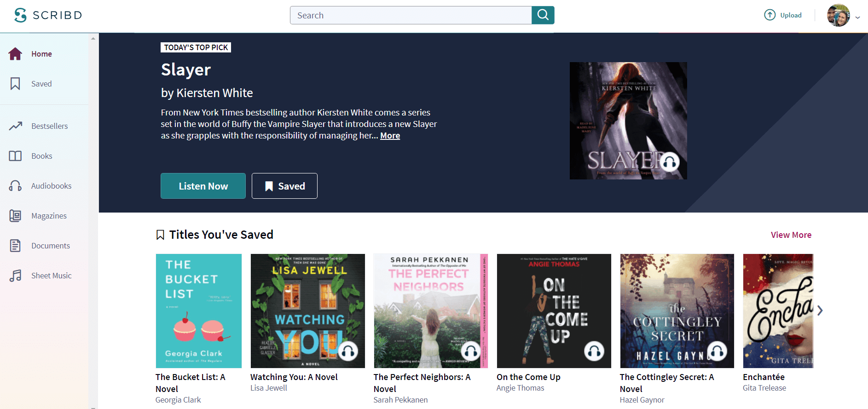Click the sidebar vertical scrollbar
Image resolution: width=868 pixels, height=409 pixels.
point(93,221)
